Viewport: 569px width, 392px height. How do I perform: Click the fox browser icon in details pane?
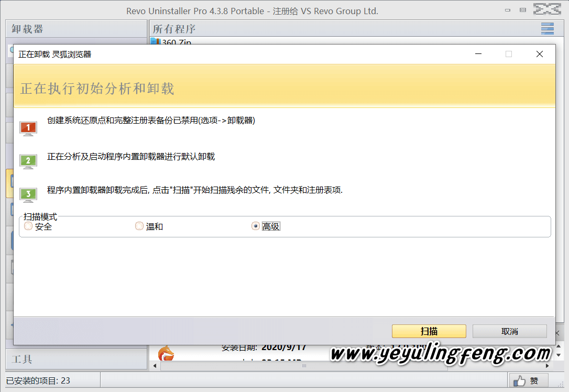pos(166,354)
